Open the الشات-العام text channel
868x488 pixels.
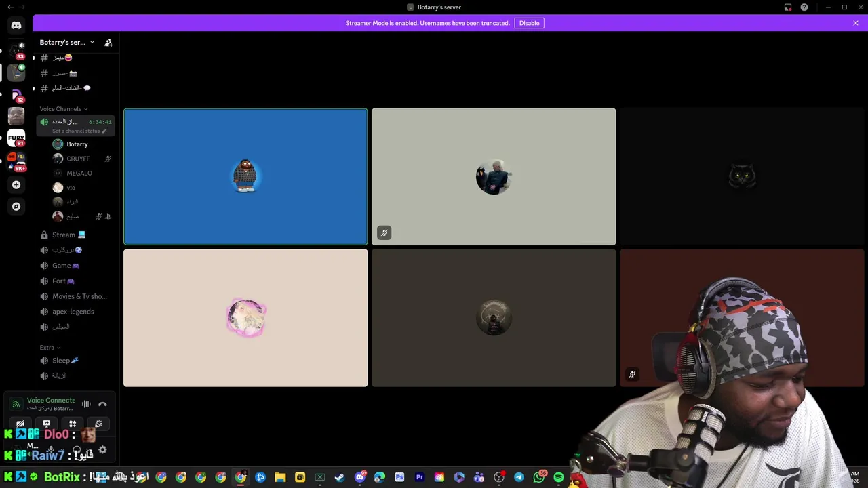tap(75, 88)
